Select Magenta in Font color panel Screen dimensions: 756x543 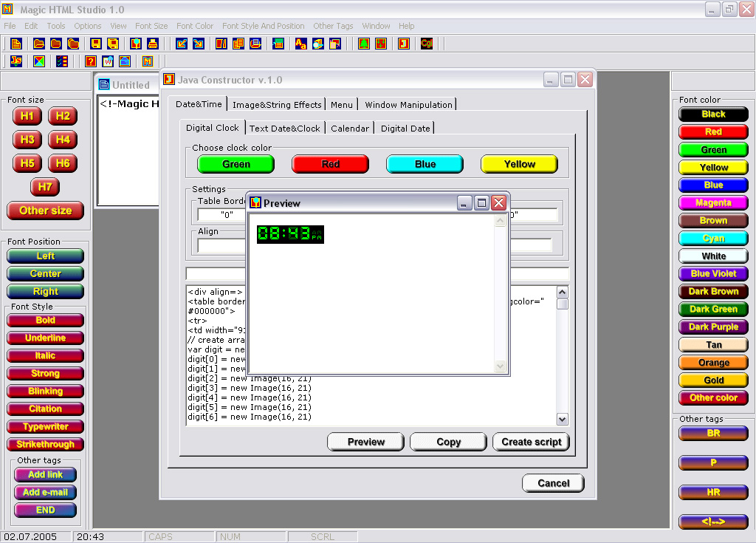click(714, 202)
